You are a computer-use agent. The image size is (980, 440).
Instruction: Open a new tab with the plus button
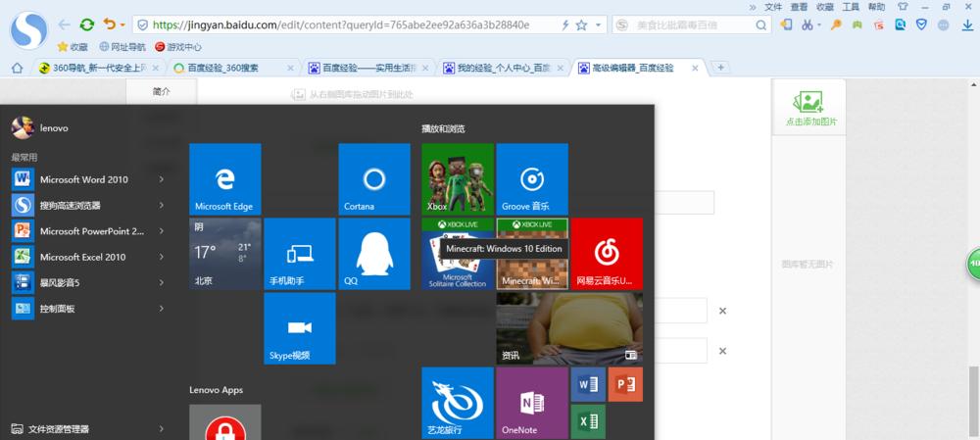(x=720, y=68)
